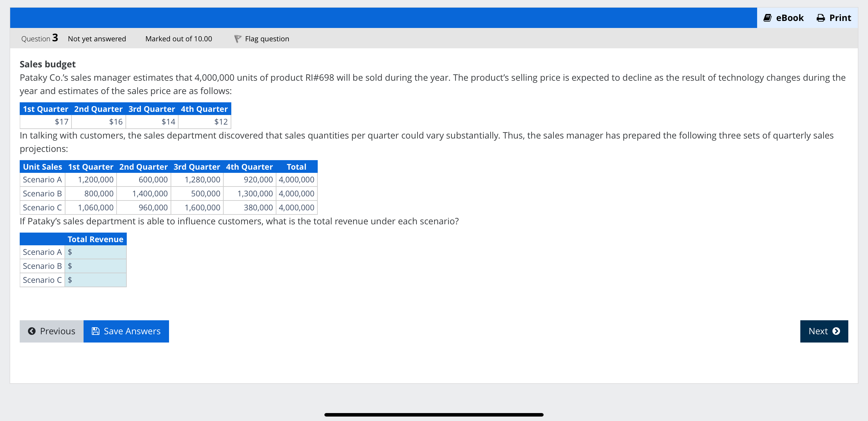Enter Scenario A total revenue field
868x421 pixels.
(x=98, y=252)
